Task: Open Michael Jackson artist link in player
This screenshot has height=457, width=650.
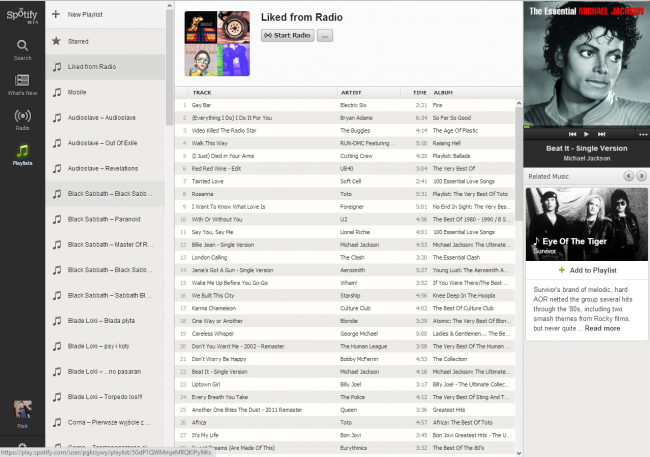Action: (587, 158)
